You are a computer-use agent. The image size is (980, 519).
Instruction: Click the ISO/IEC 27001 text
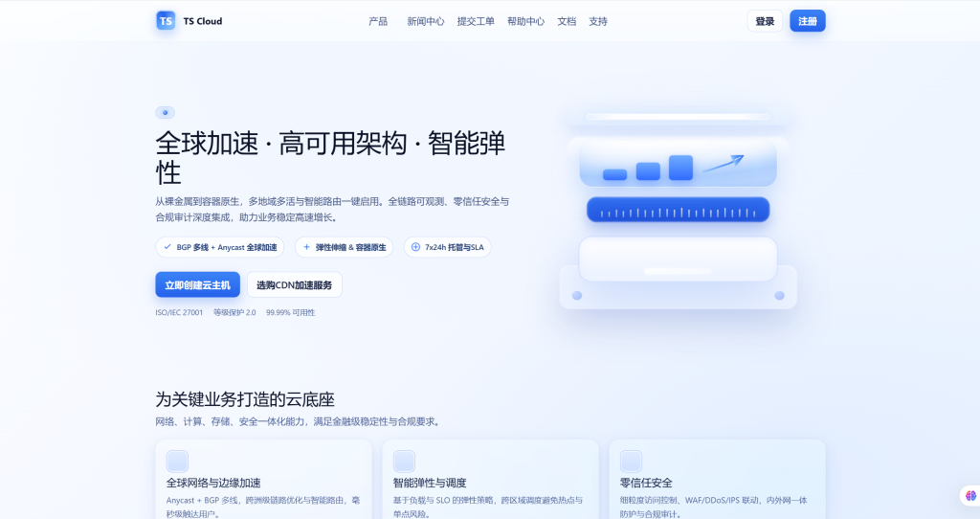(179, 313)
